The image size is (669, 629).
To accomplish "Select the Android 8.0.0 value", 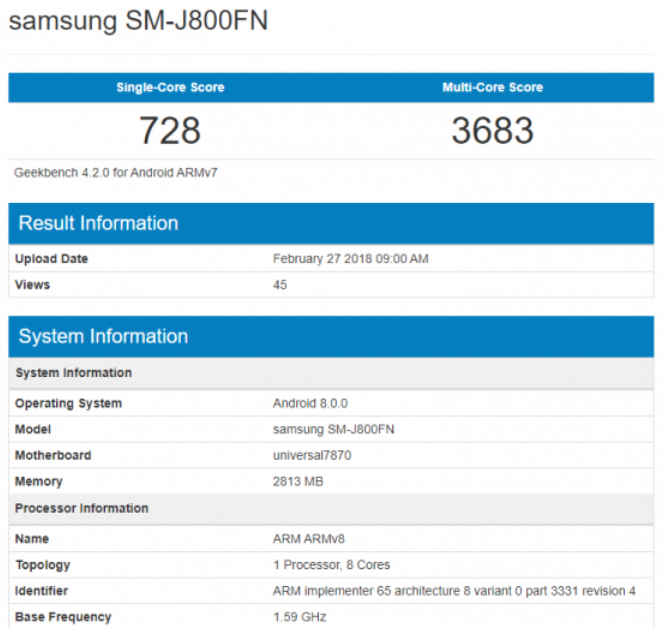I will [310, 404].
